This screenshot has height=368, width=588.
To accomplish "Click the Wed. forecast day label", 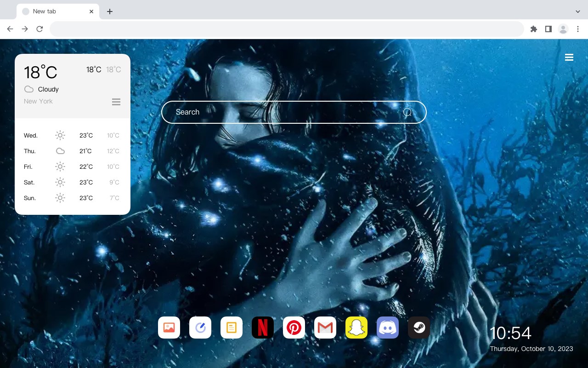I will pos(31,135).
